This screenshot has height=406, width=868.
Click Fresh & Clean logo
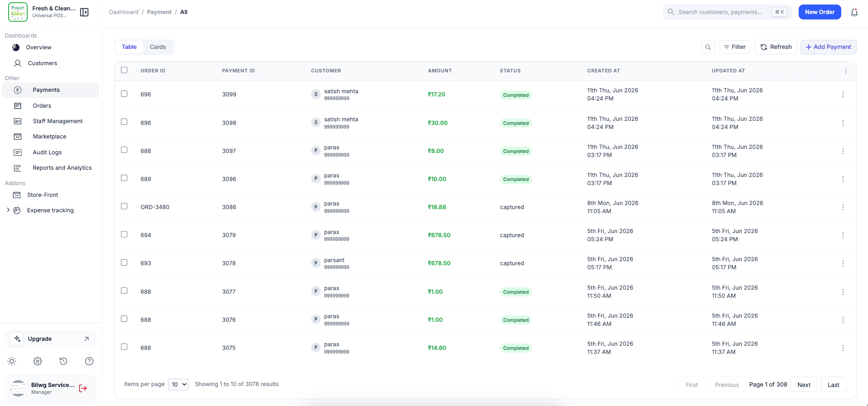[x=18, y=12]
